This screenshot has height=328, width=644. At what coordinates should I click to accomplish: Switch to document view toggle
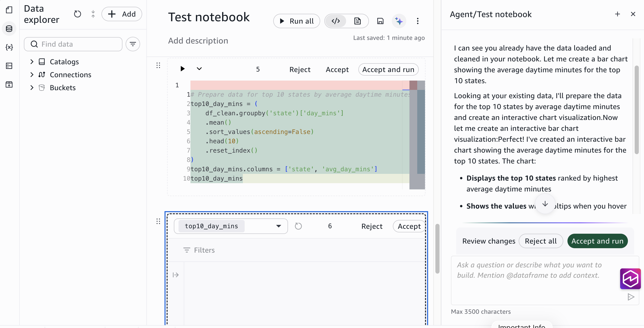click(x=358, y=21)
